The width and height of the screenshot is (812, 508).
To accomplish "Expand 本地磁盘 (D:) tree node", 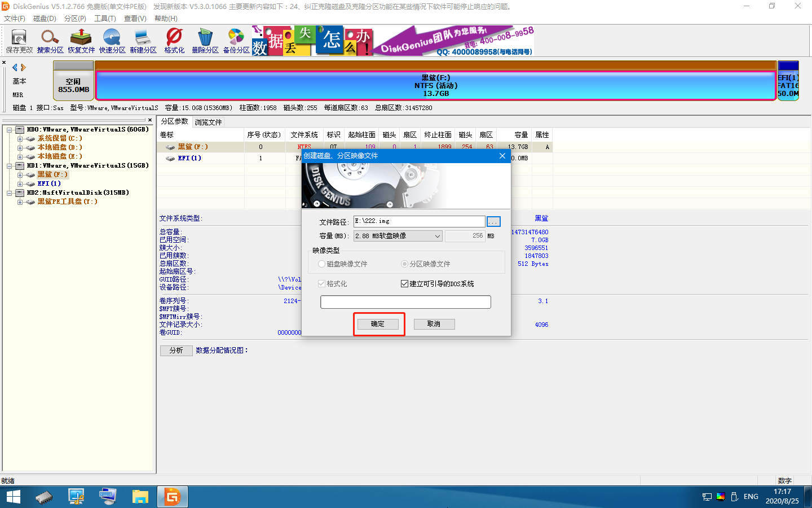I will pyautogui.click(x=20, y=148).
